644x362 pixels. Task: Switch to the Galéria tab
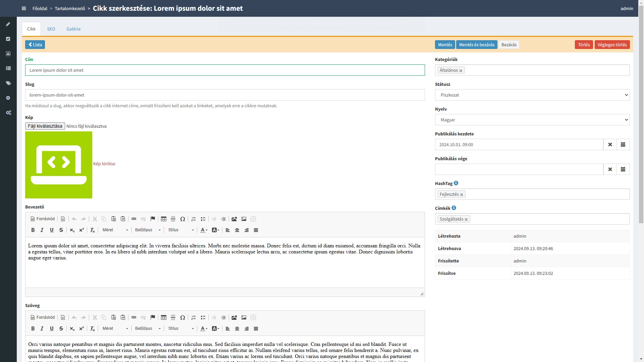(73, 29)
